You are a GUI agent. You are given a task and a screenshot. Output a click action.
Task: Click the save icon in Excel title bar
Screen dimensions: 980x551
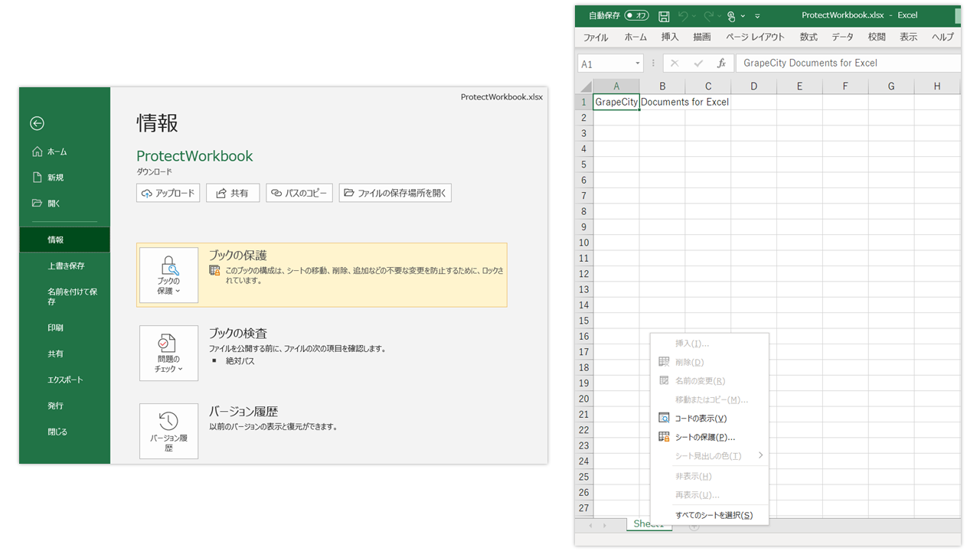click(664, 16)
